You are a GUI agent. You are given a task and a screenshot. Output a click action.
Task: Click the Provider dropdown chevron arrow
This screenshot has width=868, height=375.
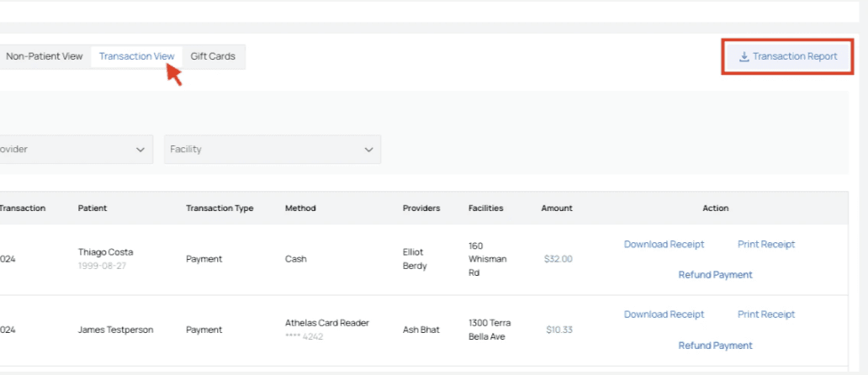140,150
